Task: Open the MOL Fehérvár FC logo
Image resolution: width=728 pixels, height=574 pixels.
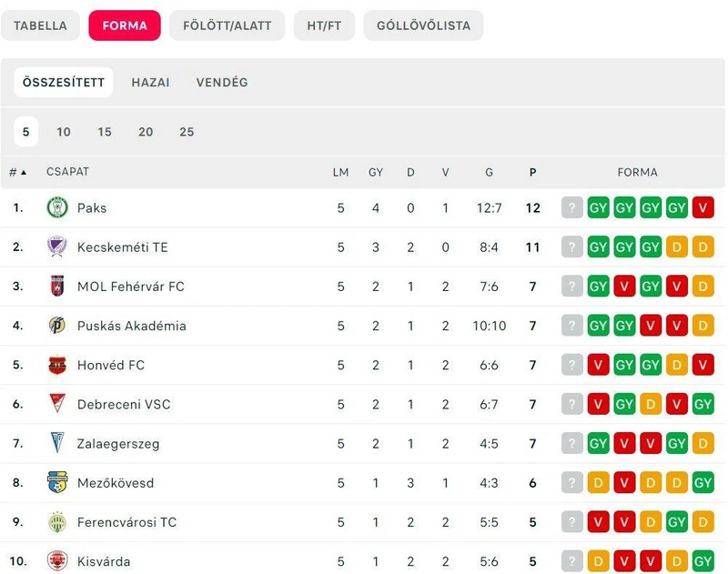Action: coord(57,286)
